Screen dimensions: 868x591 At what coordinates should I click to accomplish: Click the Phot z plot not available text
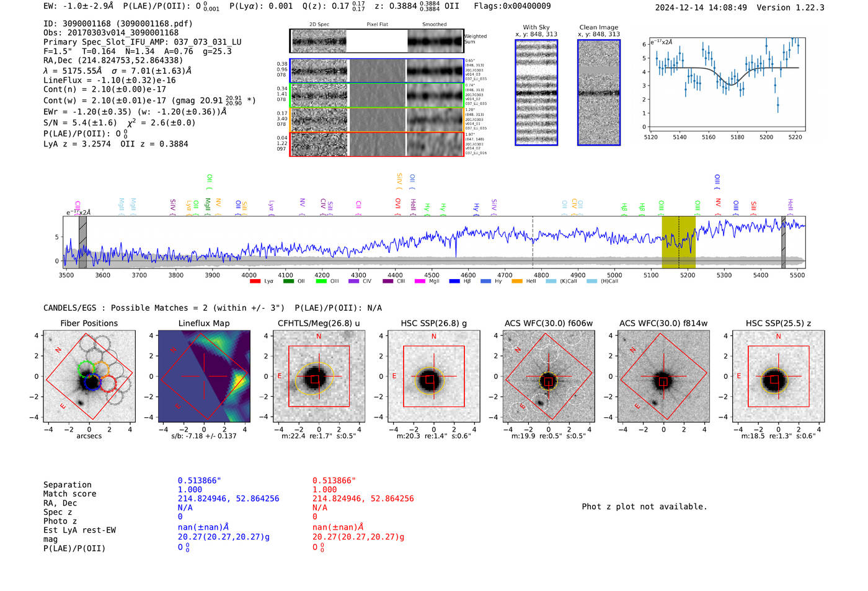click(644, 507)
